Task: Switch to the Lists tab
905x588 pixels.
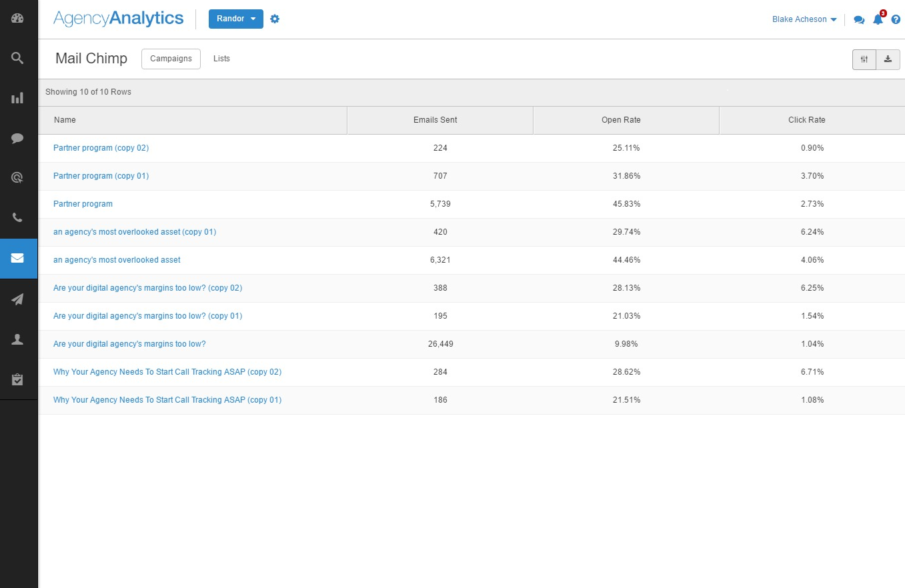Action: coord(221,58)
